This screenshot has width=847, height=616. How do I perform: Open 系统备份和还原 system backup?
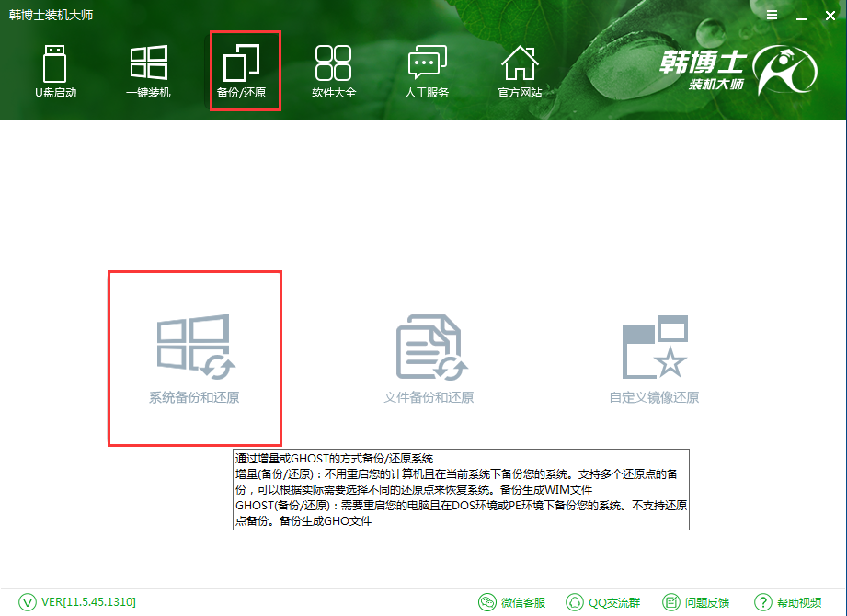coord(193,357)
